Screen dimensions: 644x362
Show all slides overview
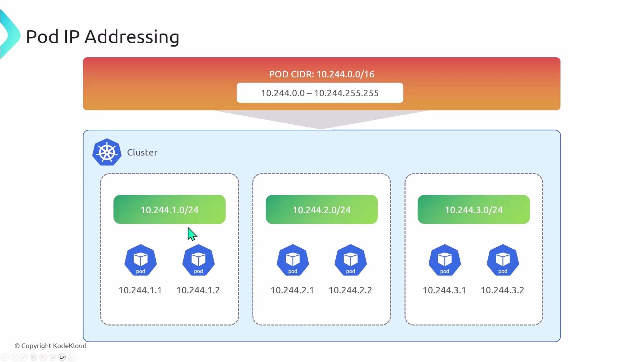[x=34, y=357]
